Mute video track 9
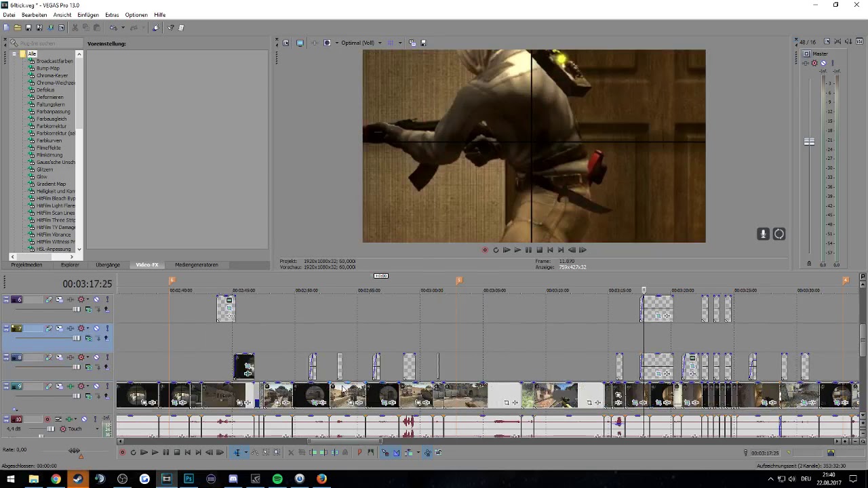This screenshot has height=488, width=868. [96, 386]
